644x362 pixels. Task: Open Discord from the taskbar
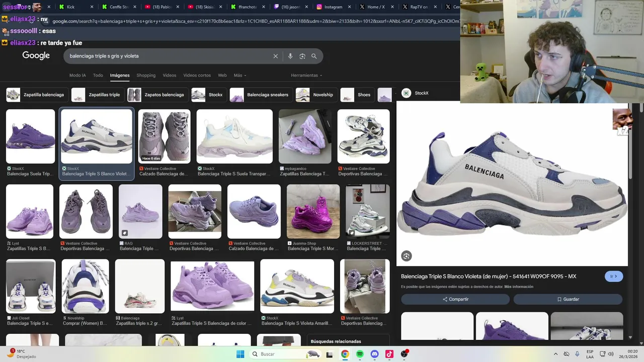[x=374, y=354]
